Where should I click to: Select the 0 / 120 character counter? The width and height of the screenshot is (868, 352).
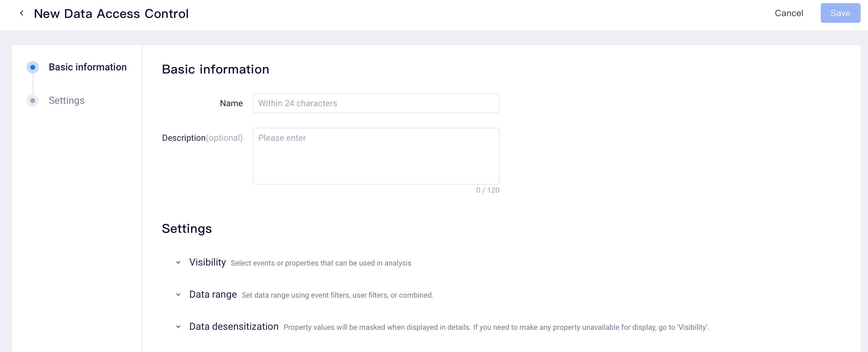click(488, 190)
